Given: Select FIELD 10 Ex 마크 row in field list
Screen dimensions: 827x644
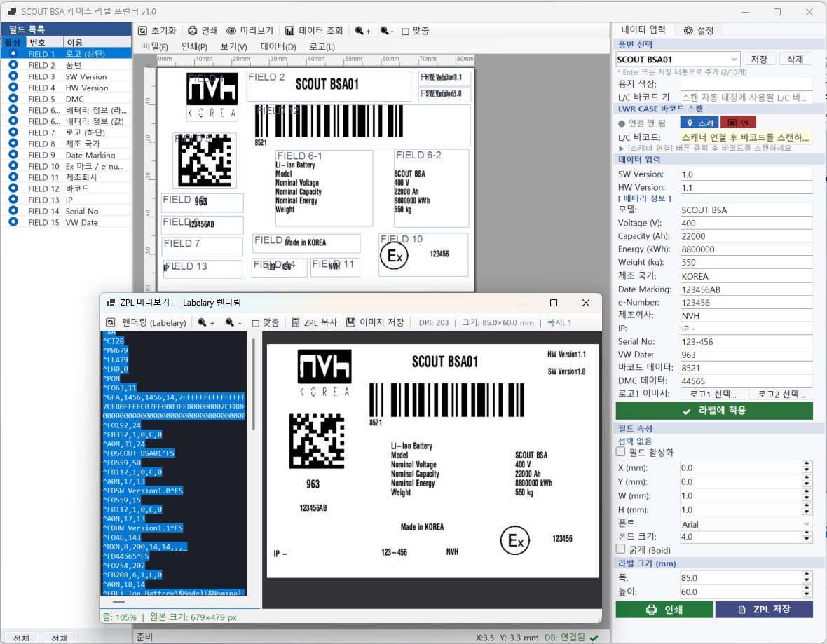Looking at the screenshot, I should point(66,166).
